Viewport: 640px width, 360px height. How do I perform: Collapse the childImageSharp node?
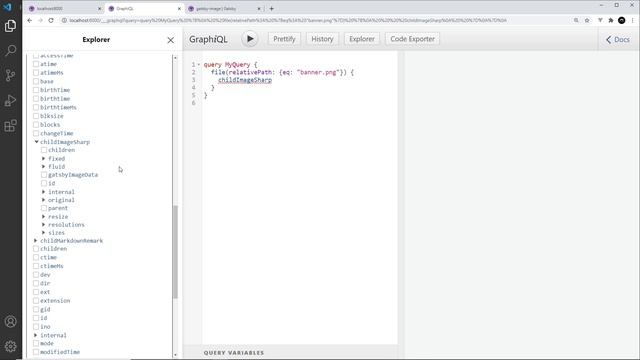tap(36, 142)
